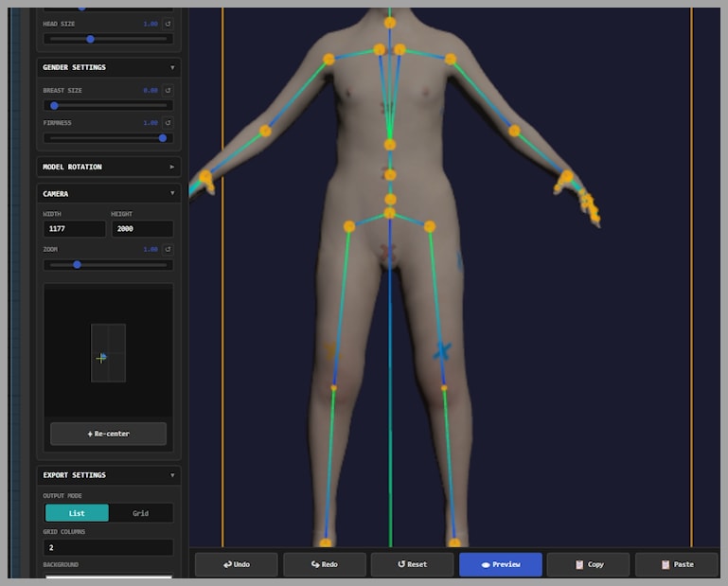Switch output mode to Grid
Screen dimensions: 728x586
(140, 513)
